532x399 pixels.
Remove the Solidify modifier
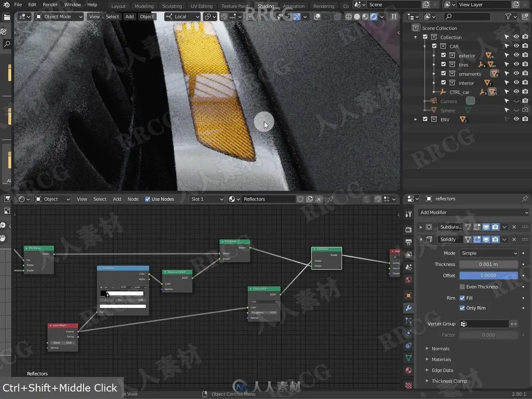pos(514,239)
